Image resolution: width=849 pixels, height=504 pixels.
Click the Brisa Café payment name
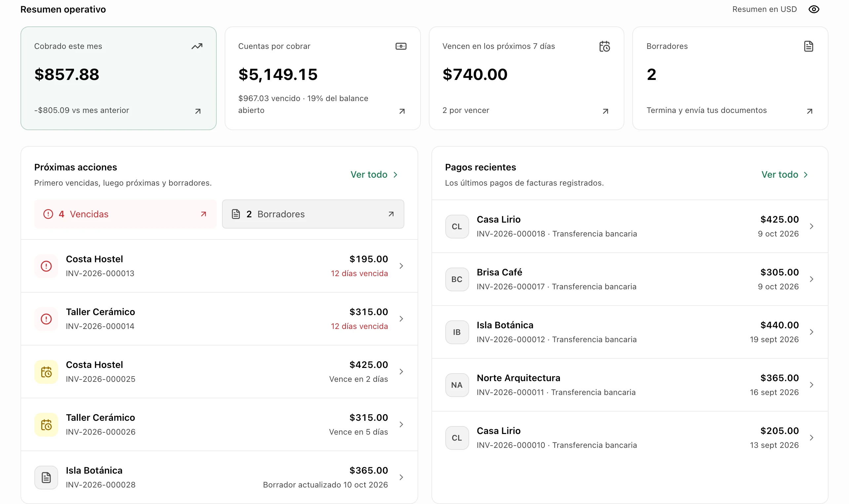point(499,272)
